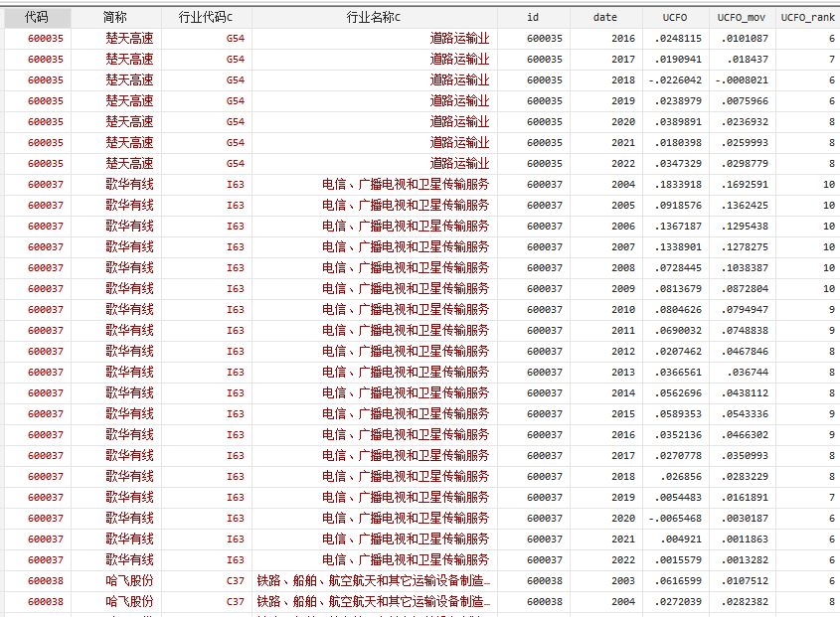Select the UCFO_mov cell showing .0282382
Screen dimensions: 840x617
[744, 601]
